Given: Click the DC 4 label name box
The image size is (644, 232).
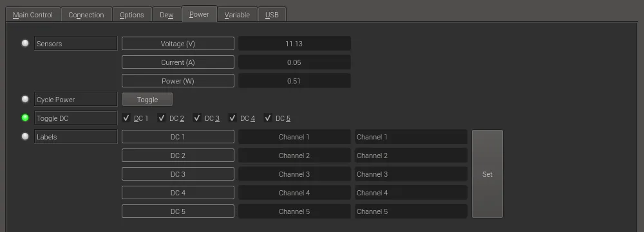Looking at the screenshot, I should [x=178, y=193].
